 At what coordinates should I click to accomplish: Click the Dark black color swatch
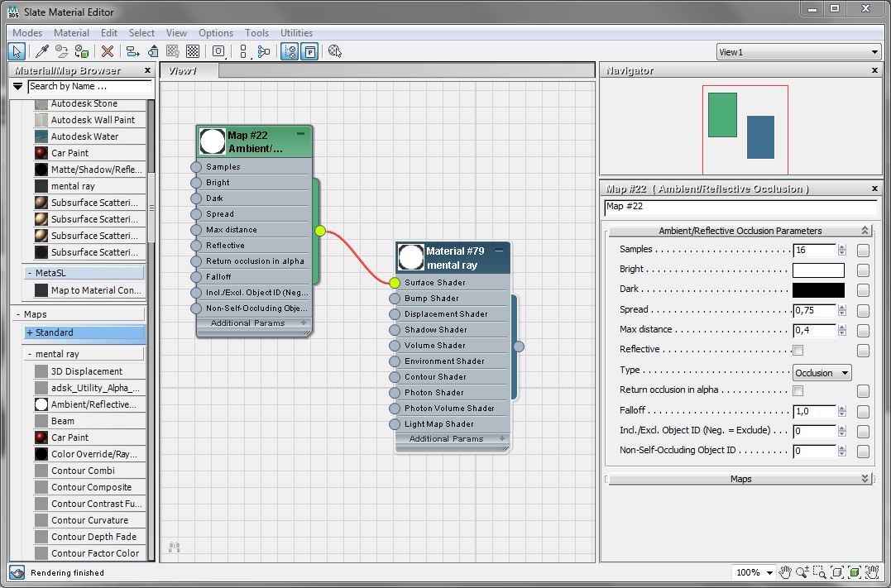point(818,290)
